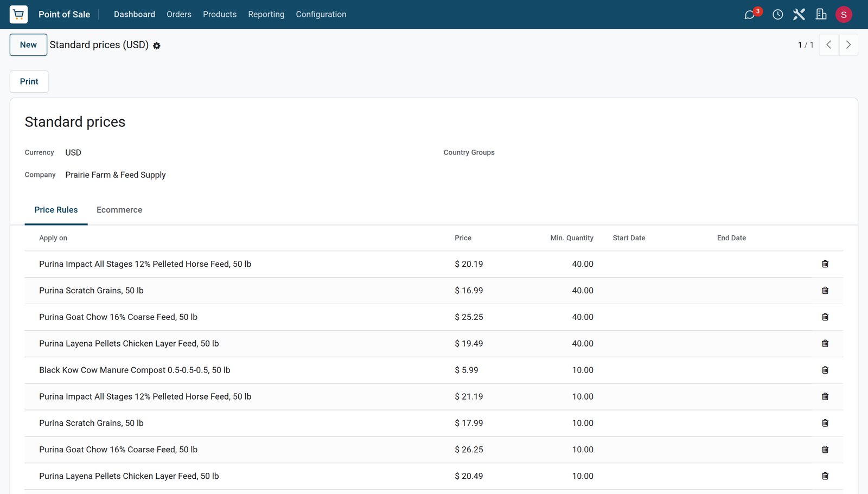Open the gear actions menu beside title
The width and height of the screenshot is (868, 494).
pyautogui.click(x=157, y=46)
